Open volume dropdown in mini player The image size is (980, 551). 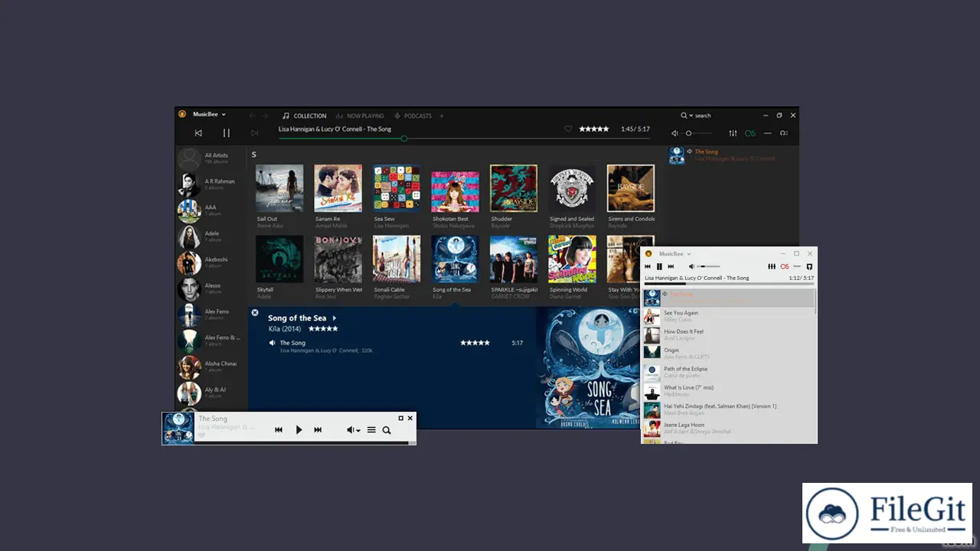(353, 430)
